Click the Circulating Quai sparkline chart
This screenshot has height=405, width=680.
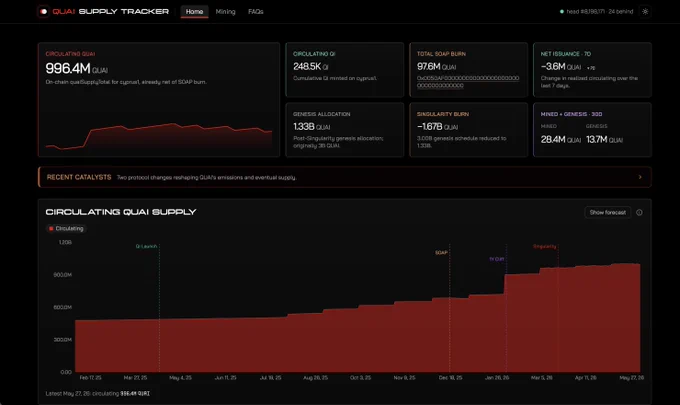pos(159,137)
